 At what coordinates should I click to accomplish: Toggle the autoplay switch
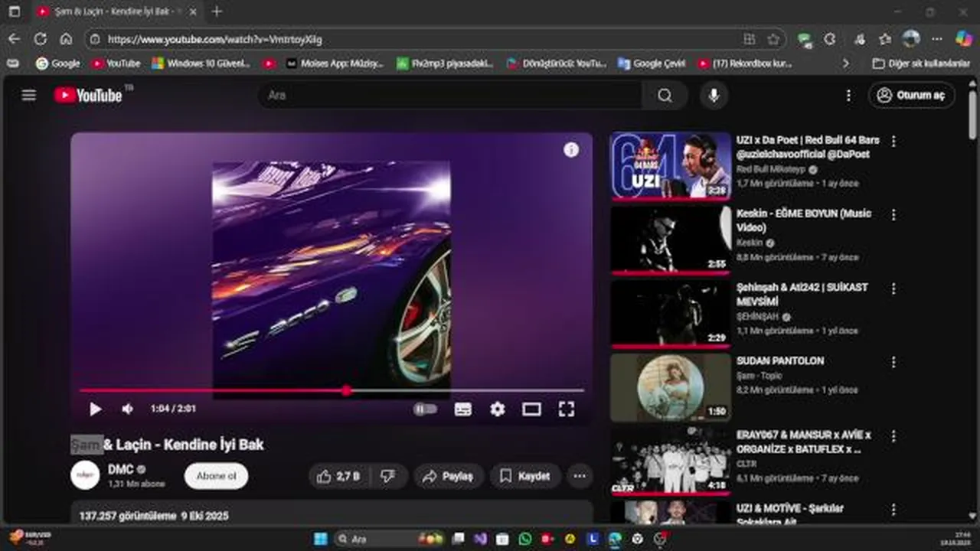coord(425,409)
